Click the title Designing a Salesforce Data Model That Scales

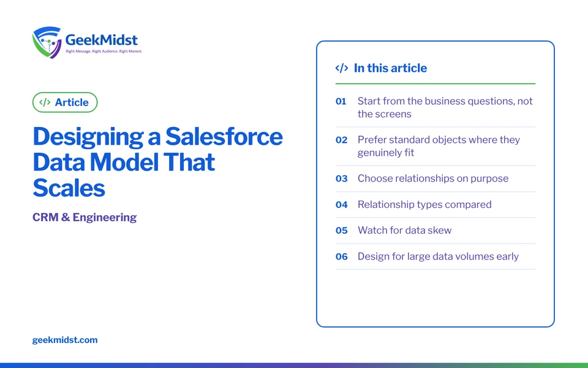(x=157, y=162)
